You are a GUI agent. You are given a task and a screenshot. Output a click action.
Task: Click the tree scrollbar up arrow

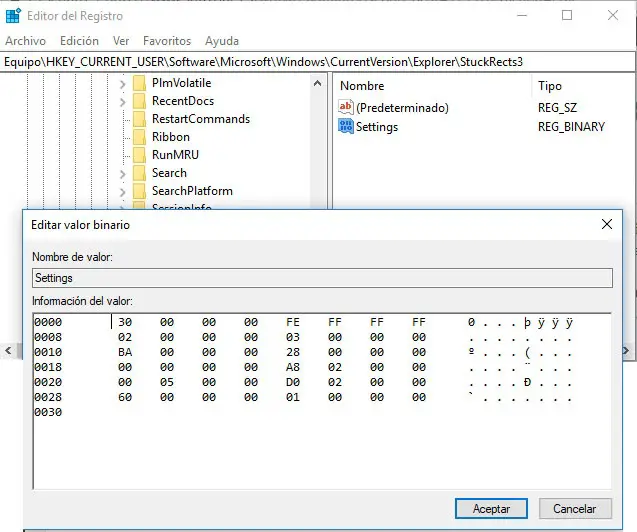pos(317,83)
